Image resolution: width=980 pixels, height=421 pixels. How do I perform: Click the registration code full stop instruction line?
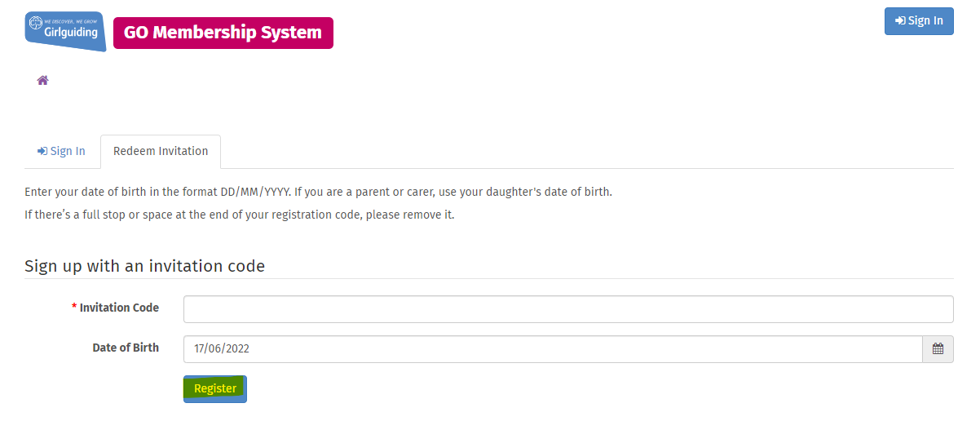click(x=240, y=215)
